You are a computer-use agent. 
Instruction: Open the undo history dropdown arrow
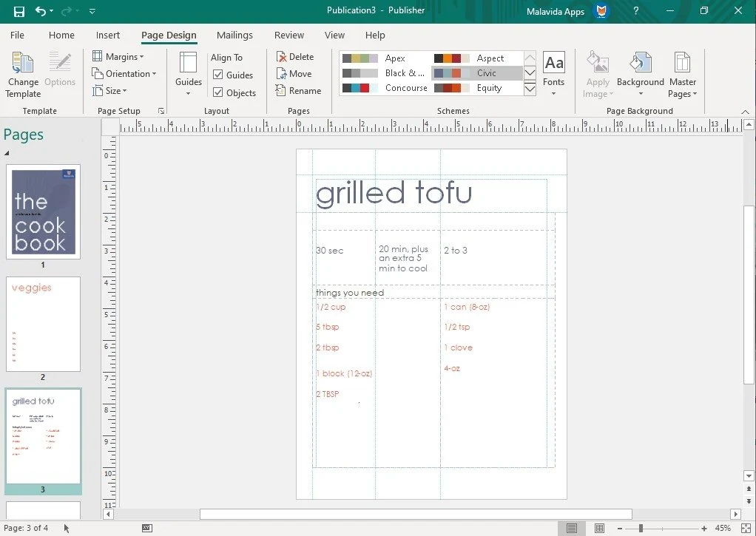pyautogui.click(x=51, y=11)
